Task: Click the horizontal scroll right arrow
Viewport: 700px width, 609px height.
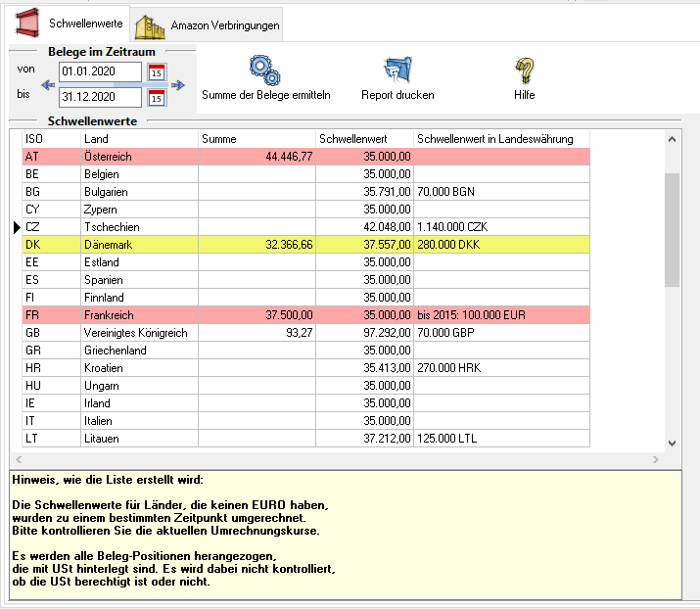Action: point(656,459)
